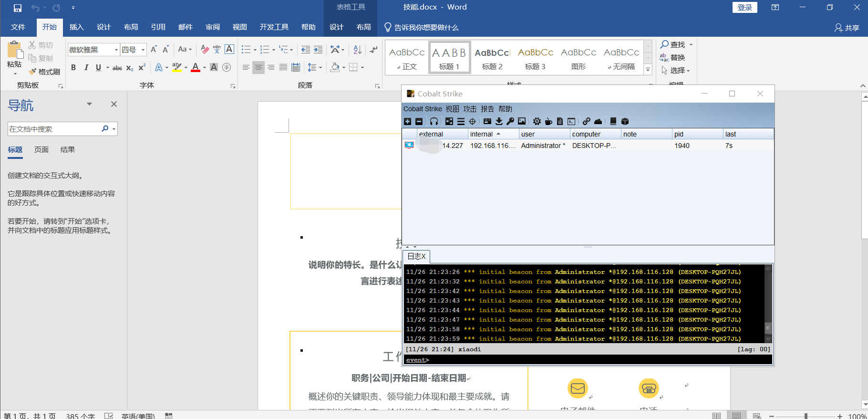The height and width of the screenshot is (419, 868).
Task: Toggle strikethrough (abc) in Word ribbon
Action: 117,68
